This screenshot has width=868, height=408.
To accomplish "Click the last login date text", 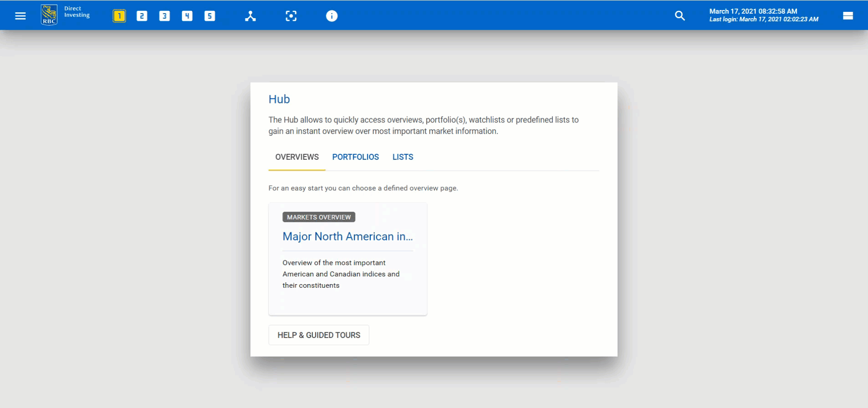I will (764, 20).
